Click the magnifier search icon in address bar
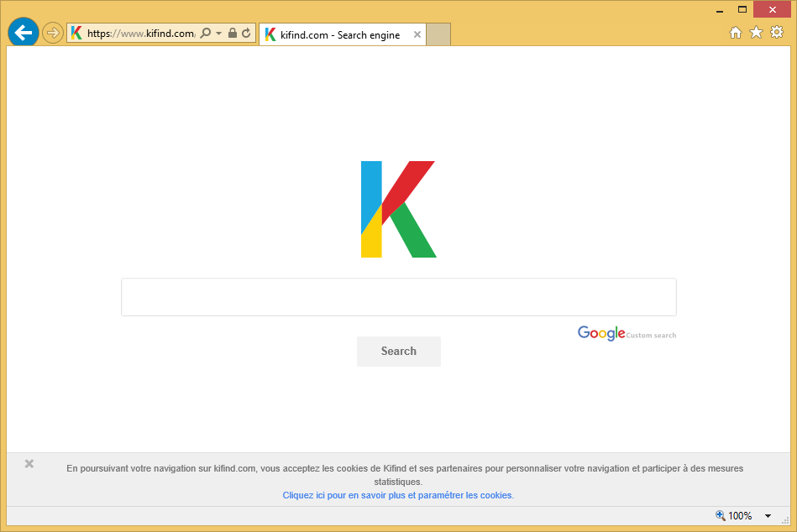This screenshot has width=797, height=532. click(206, 34)
